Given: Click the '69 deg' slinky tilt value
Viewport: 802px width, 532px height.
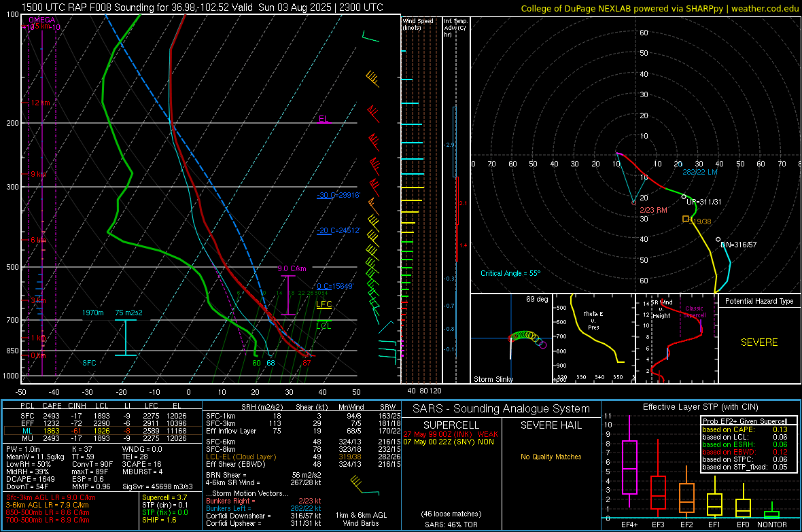Looking at the screenshot, I should click(537, 299).
